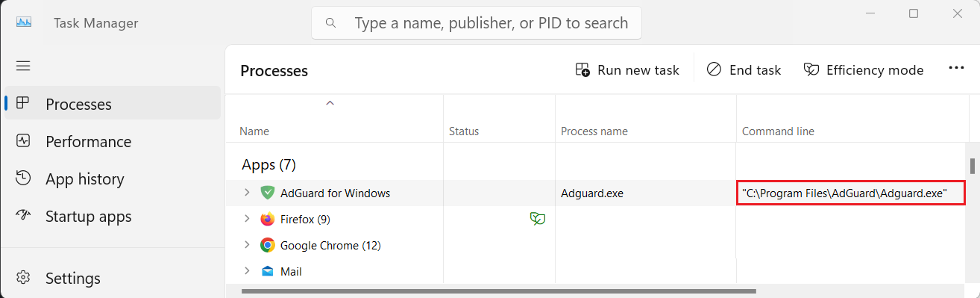Image resolution: width=980 pixels, height=298 pixels.
Task: Click the search magnifier icon
Action: point(331,23)
